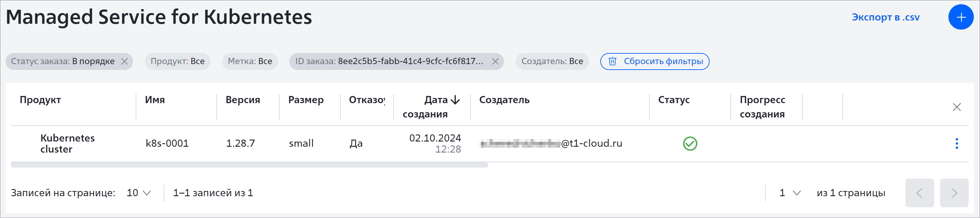Remove the order status filter chip

point(124,61)
